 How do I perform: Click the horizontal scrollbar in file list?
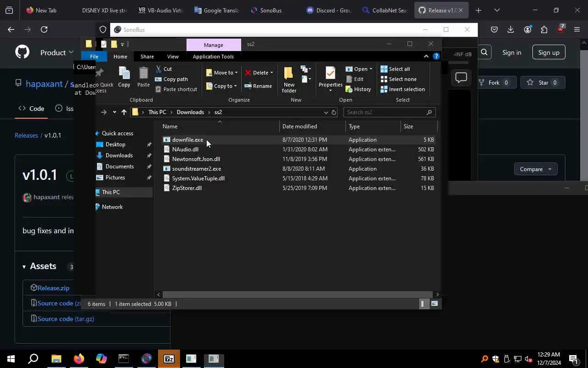tap(298, 294)
